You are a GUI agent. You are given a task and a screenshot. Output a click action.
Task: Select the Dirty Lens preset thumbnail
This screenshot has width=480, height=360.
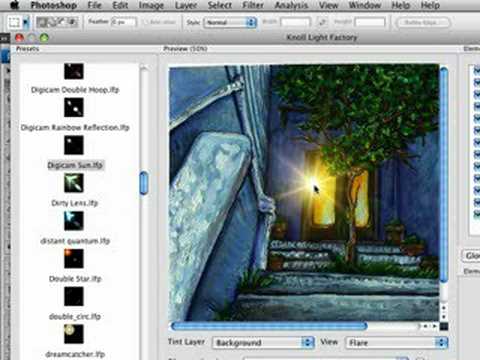coord(74,183)
